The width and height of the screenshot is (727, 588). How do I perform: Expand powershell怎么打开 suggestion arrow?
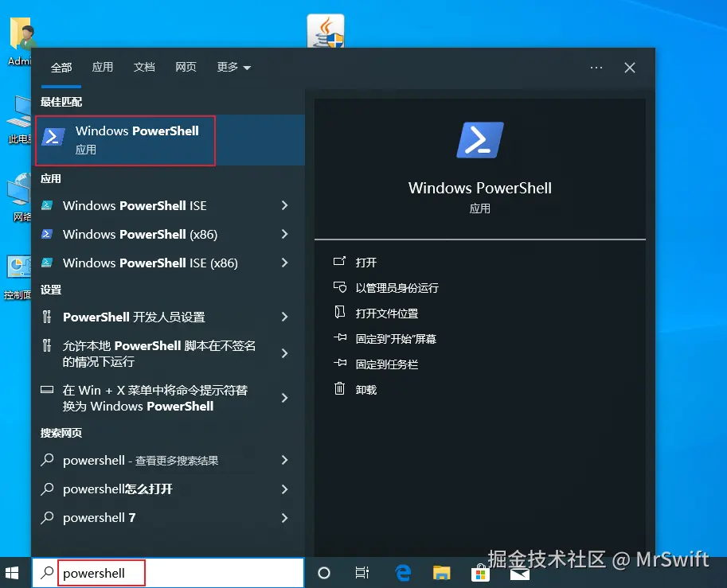pos(285,489)
